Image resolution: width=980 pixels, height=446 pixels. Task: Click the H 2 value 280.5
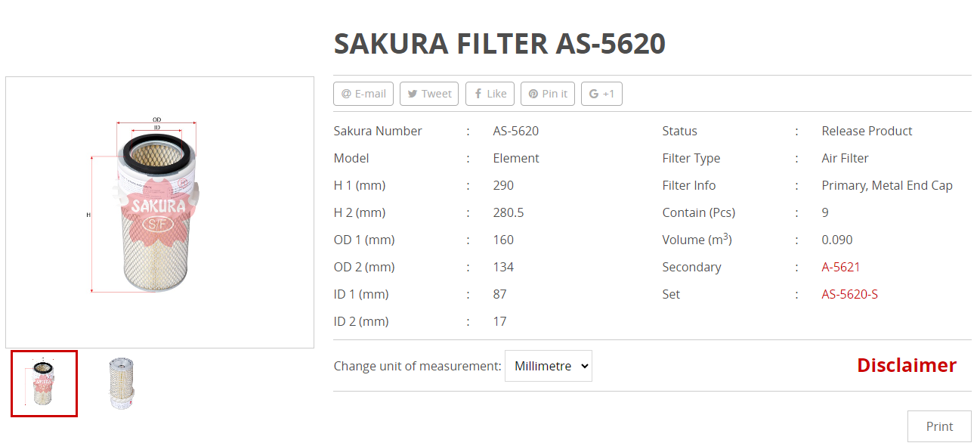click(509, 212)
